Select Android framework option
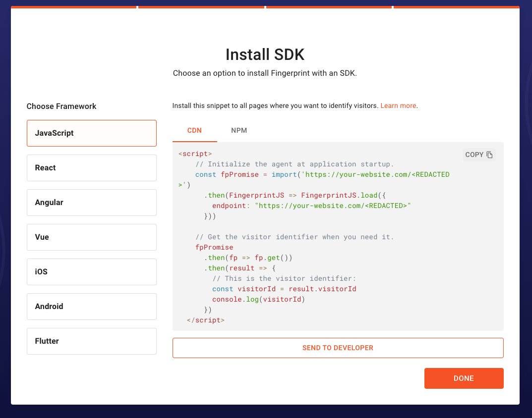 point(92,307)
